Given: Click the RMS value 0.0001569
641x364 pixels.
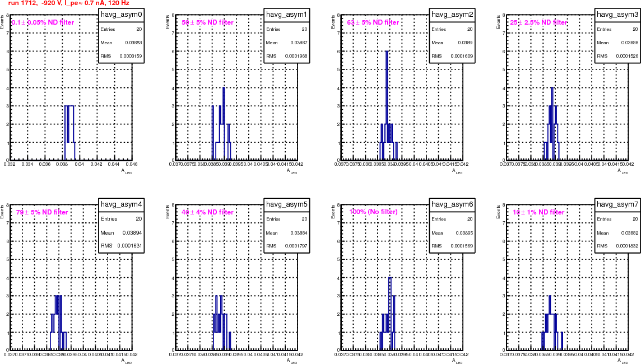Looking at the screenshot, I should [462, 246].
